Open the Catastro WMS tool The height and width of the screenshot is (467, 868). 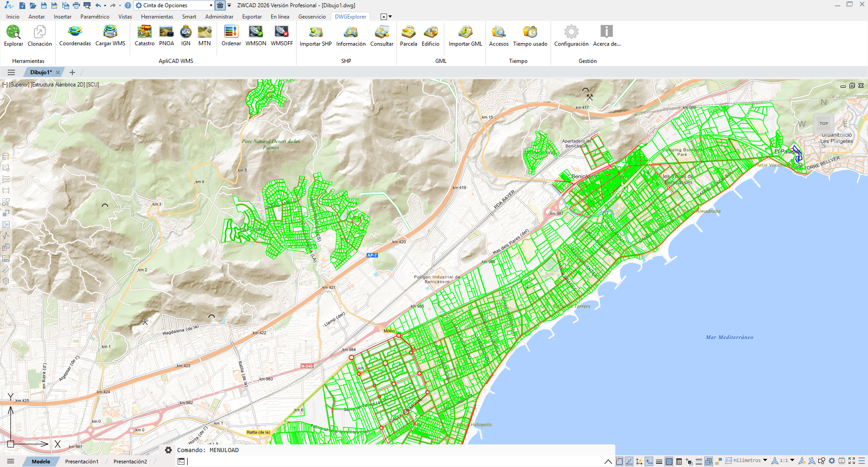tap(145, 36)
